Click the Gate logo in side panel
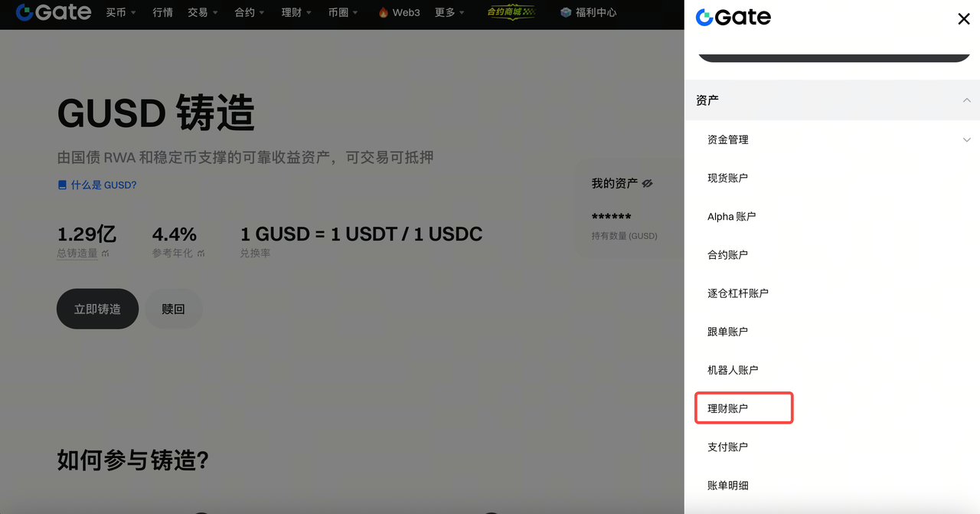 [x=733, y=18]
